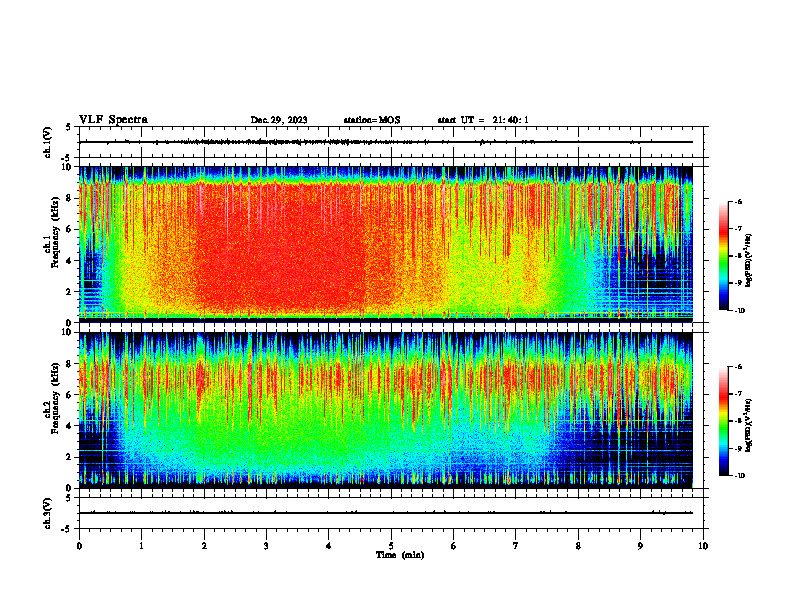Click the ch.2 color bar log(PSD) label
Screen dimensions: 792x612
coord(748,424)
